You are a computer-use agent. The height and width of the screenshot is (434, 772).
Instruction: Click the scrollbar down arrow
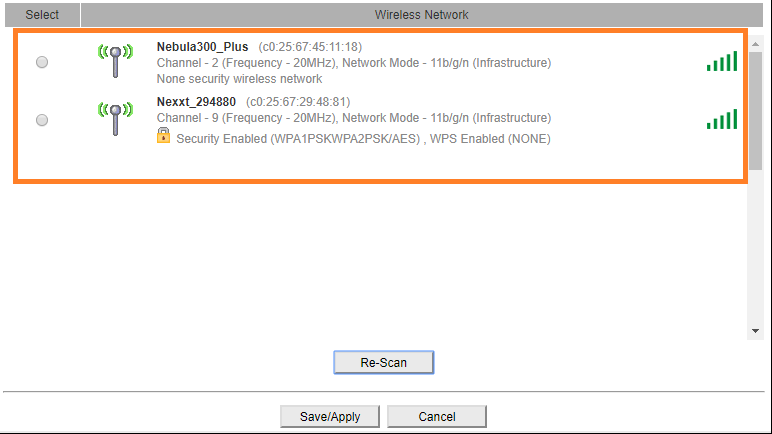pos(756,331)
